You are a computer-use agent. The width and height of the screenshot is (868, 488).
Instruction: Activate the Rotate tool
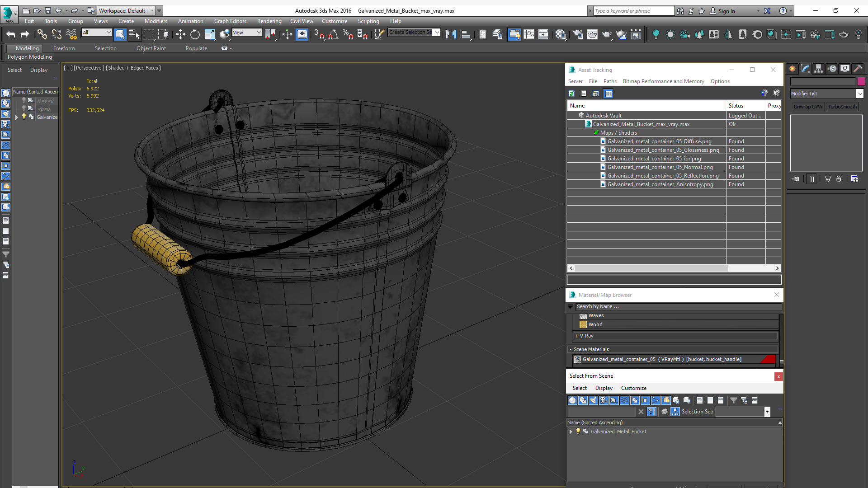[195, 34]
